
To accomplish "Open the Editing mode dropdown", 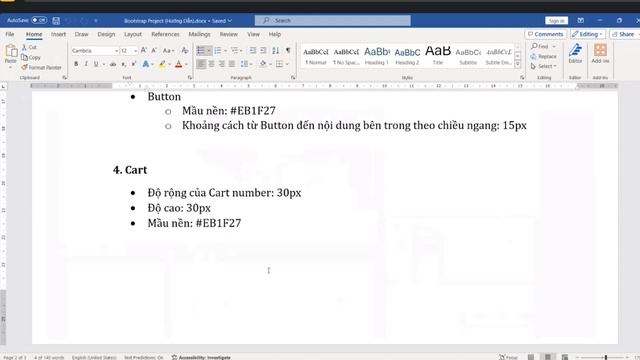I will (587, 34).
